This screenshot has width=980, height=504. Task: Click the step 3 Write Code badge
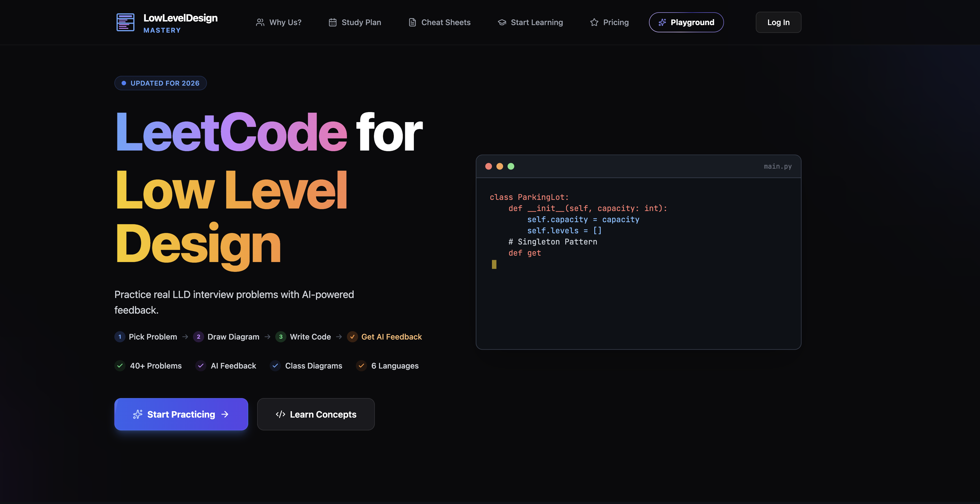point(281,337)
